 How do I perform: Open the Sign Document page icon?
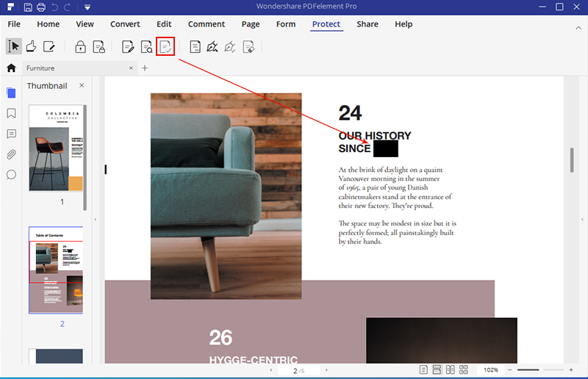tap(195, 47)
